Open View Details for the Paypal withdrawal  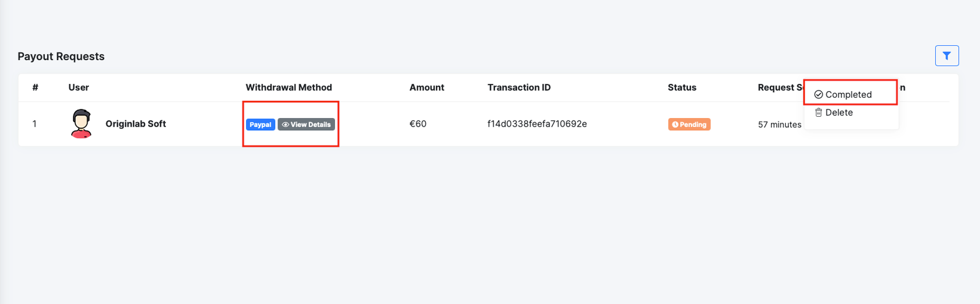tap(306, 125)
